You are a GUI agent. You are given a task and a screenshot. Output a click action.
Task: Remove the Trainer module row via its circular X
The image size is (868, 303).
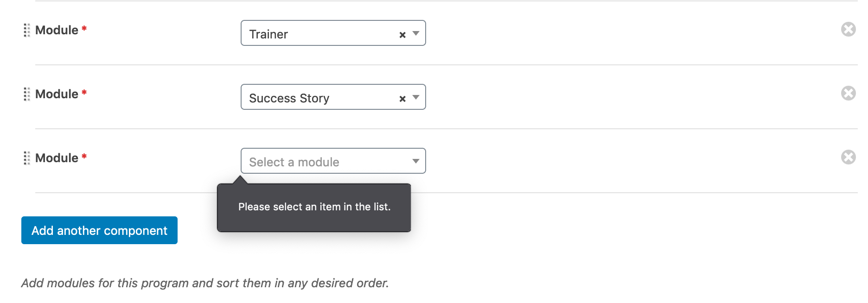tap(849, 29)
